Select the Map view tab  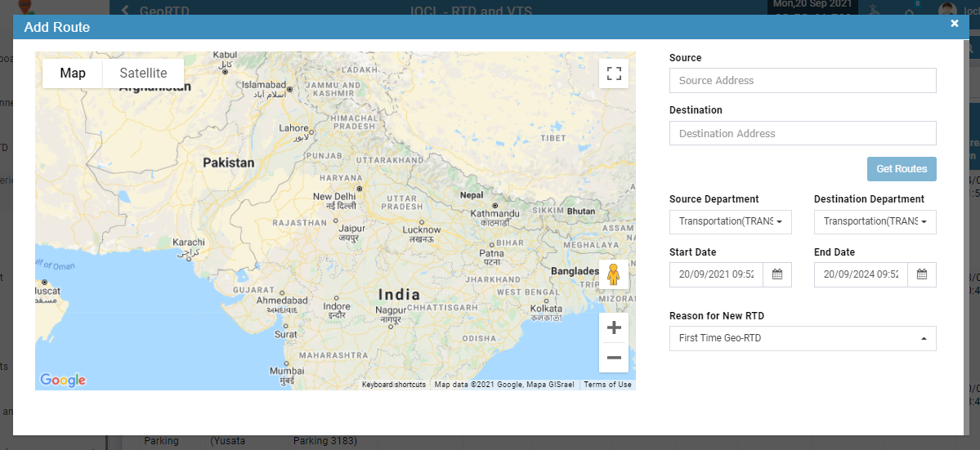pos(73,73)
